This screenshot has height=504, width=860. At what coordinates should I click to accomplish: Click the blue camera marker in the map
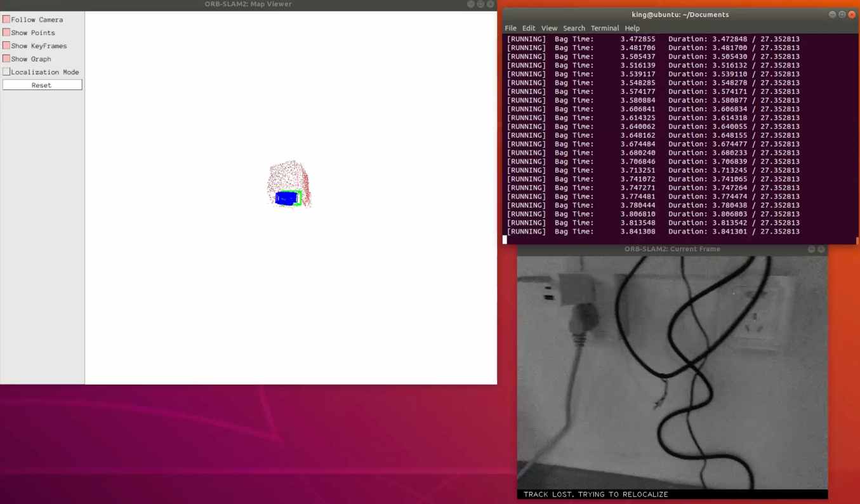[286, 197]
